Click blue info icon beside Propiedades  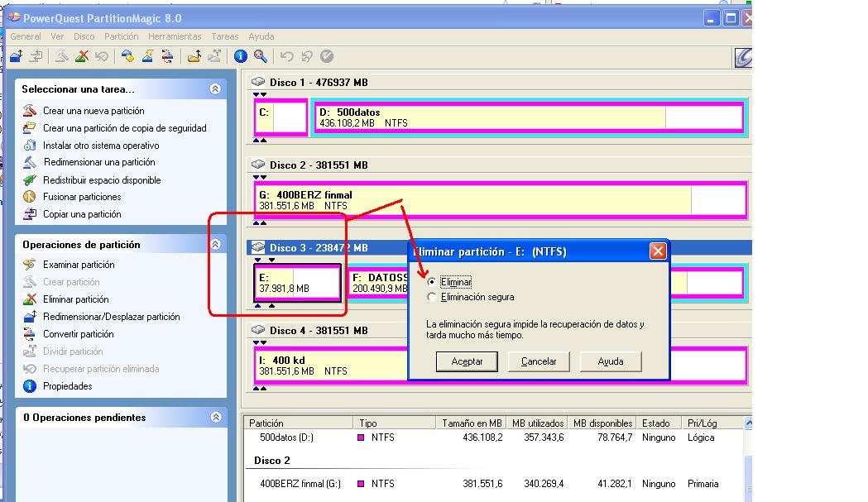30,385
